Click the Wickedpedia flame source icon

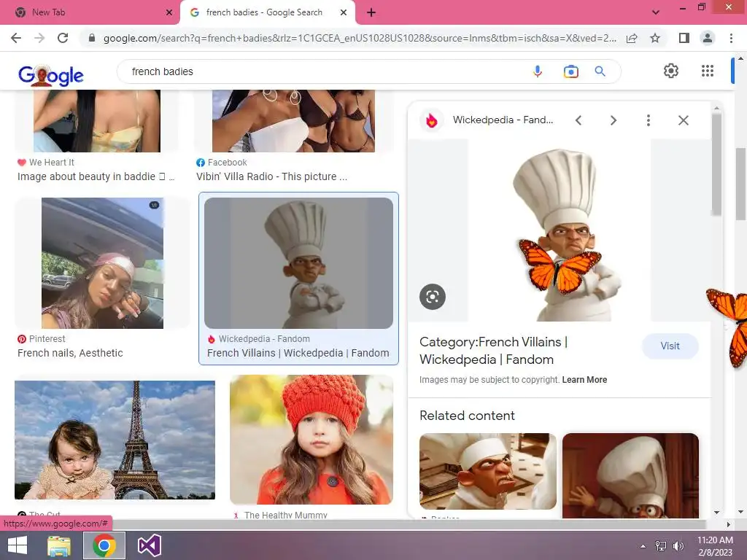pyautogui.click(x=432, y=120)
